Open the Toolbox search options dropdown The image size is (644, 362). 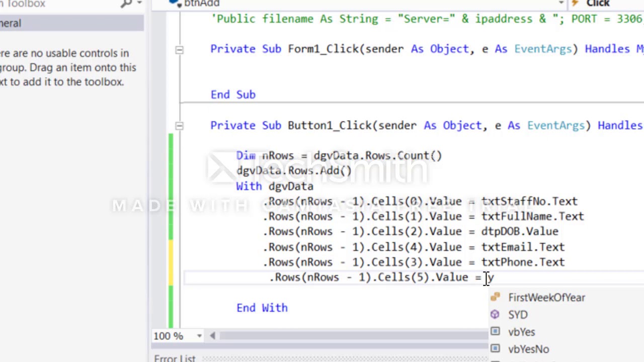coord(139,4)
